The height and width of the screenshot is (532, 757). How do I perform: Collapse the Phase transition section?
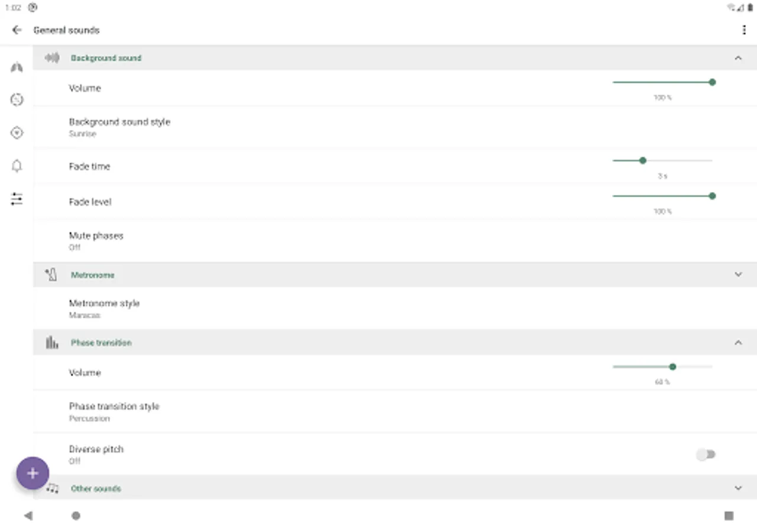click(738, 342)
